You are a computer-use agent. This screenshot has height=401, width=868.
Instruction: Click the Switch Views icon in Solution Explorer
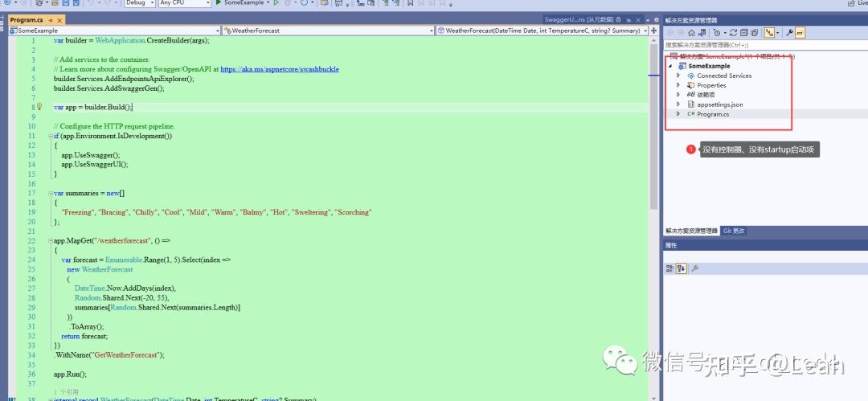702,33
